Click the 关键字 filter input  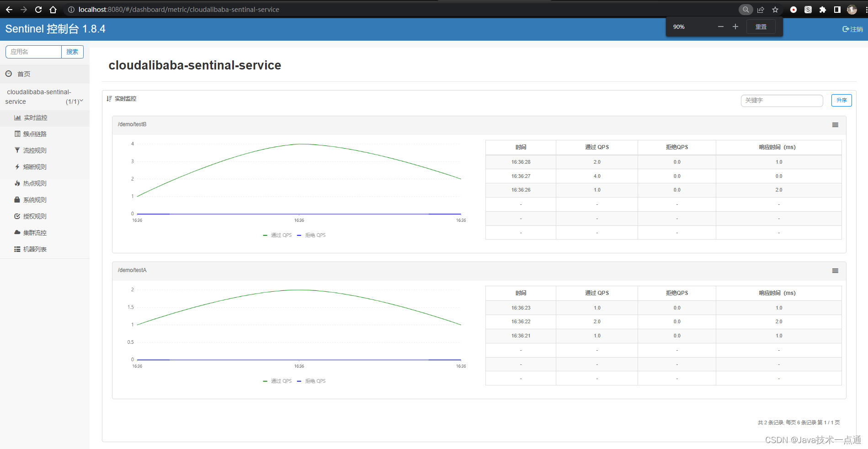coord(782,101)
